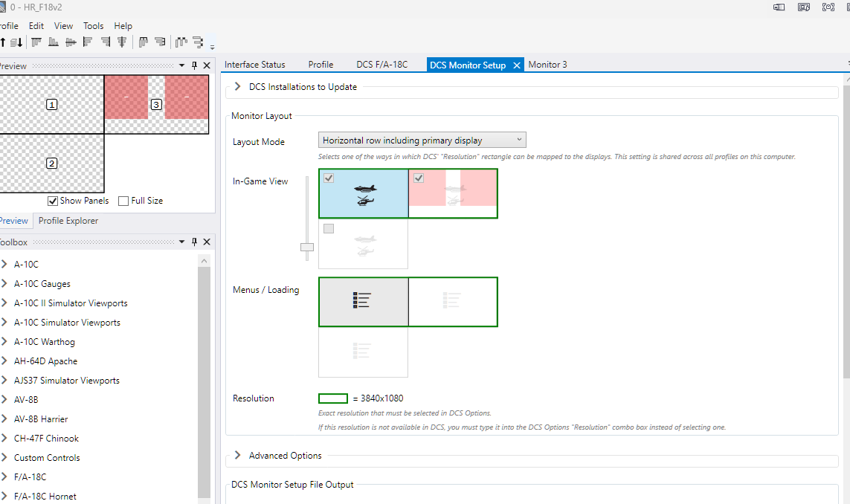Image resolution: width=850 pixels, height=504 pixels.
Task: Close the Preview panel
Action: tap(207, 65)
